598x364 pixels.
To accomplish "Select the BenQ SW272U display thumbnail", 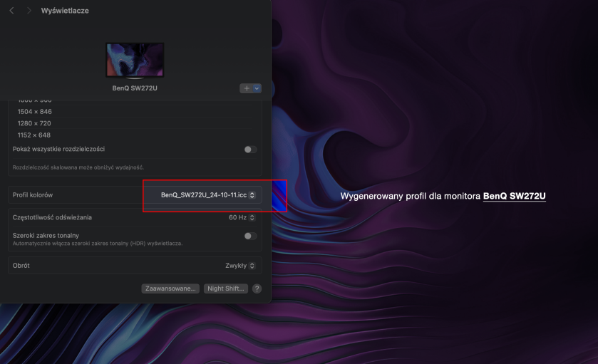I will coord(135,61).
